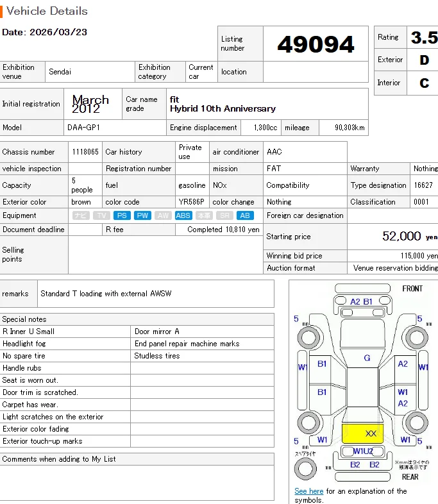Image resolution: width=438 pixels, height=504 pixels.
Task: Click the greyed-out TV equipment badge
Action: coord(101,215)
